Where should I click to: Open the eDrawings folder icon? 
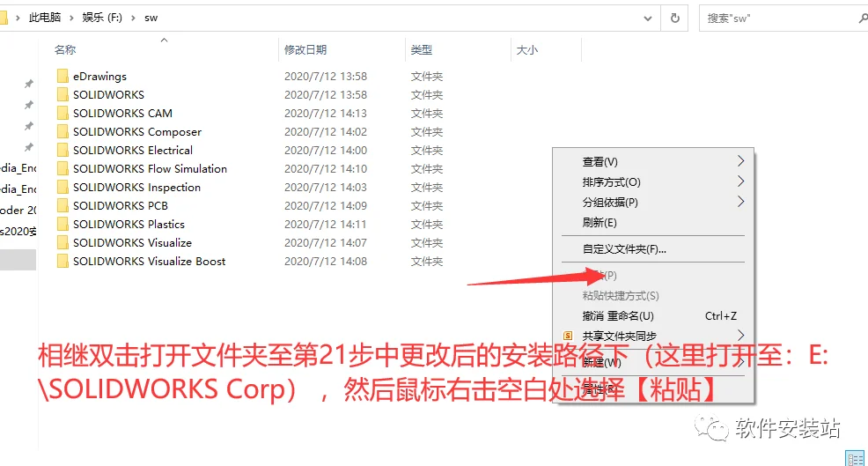(x=63, y=76)
